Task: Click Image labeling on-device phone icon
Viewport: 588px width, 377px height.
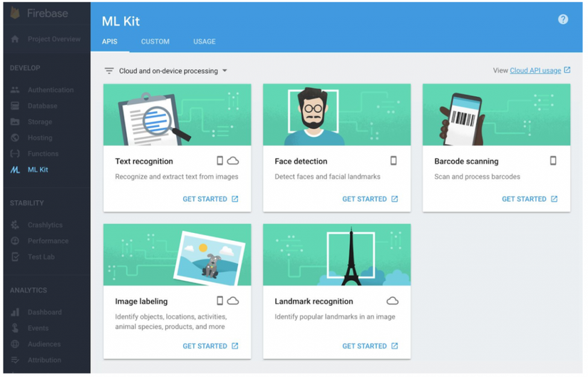Action: (x=220, y=301)
